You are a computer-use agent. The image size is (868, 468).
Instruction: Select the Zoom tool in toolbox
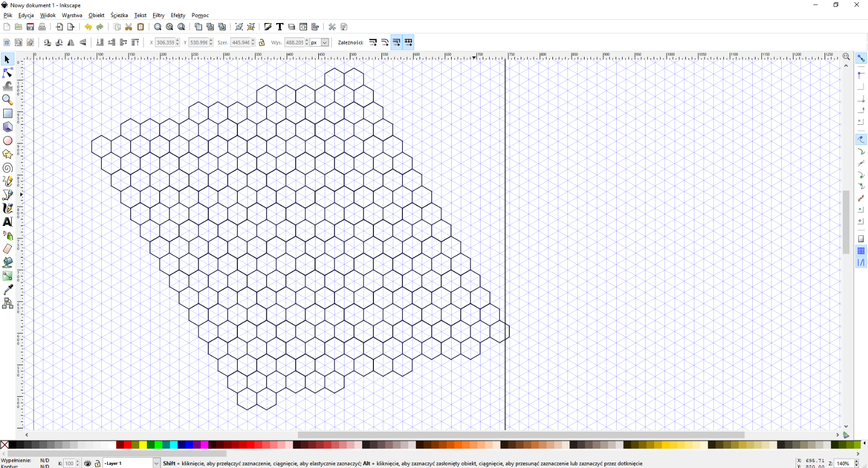click(x=8, y=100)
